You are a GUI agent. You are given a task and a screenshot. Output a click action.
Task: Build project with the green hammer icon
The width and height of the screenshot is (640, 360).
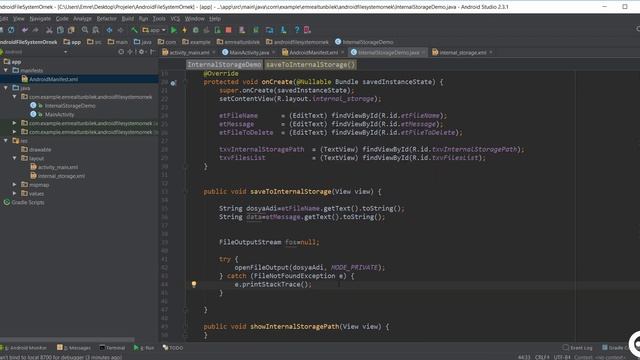tap(134, 30)
